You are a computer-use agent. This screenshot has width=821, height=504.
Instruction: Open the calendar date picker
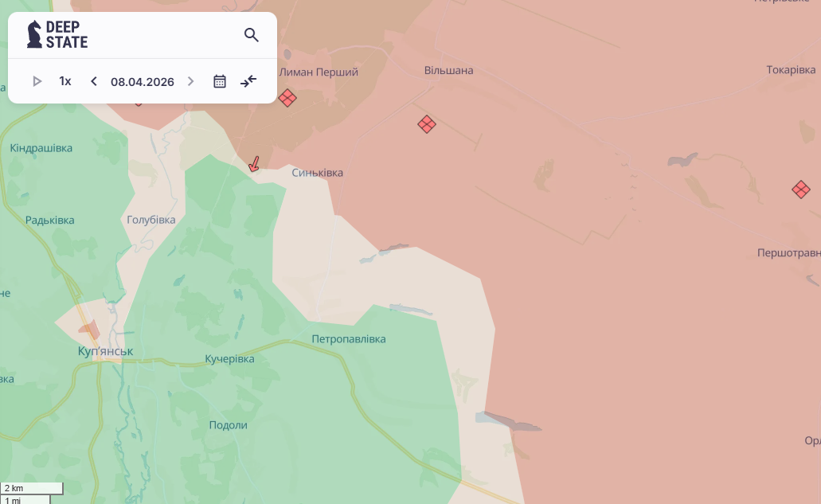[220, 81]
